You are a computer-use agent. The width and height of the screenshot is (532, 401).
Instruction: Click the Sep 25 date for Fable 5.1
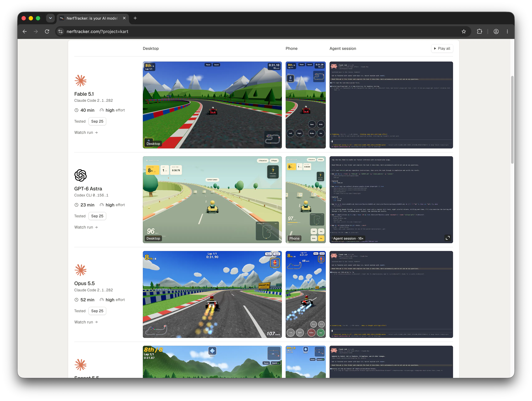point(97,122)
